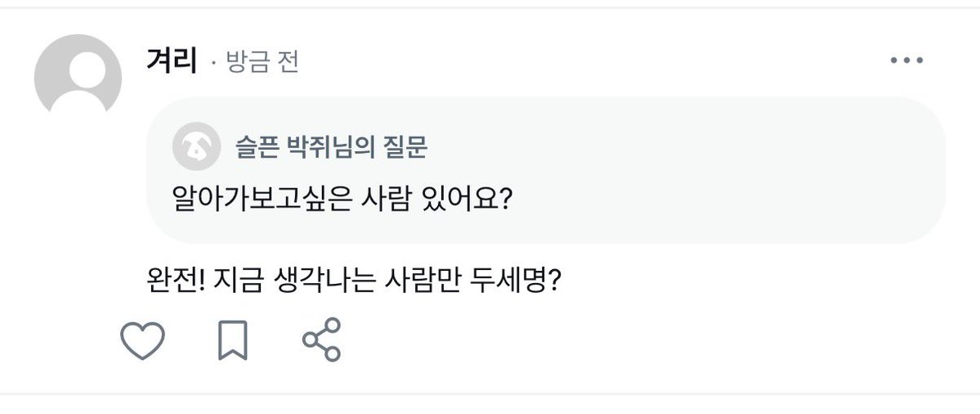Open the three-dot more options menu
Viewport: 980px width, 414px height.
pyautogui.click(x=906, y=61)
